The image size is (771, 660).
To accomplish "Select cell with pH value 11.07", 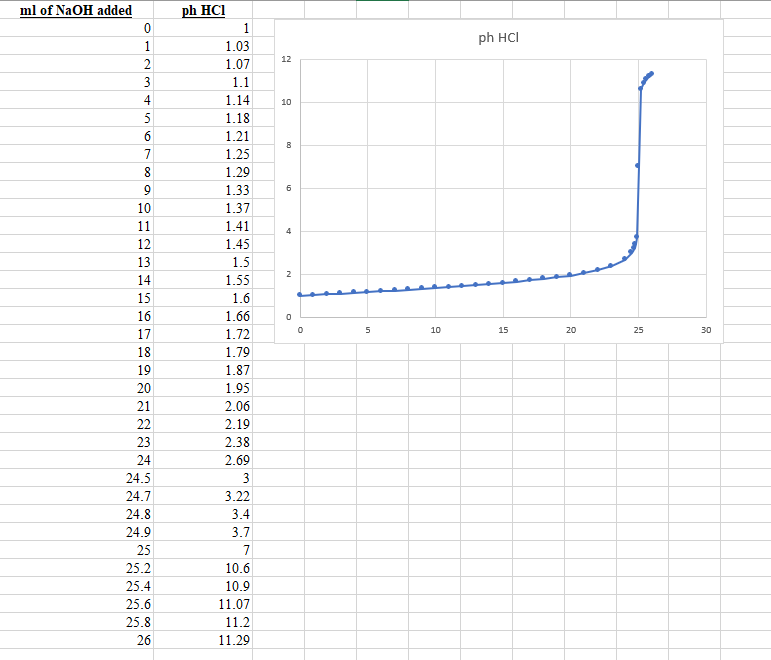I will coord(203,604).
